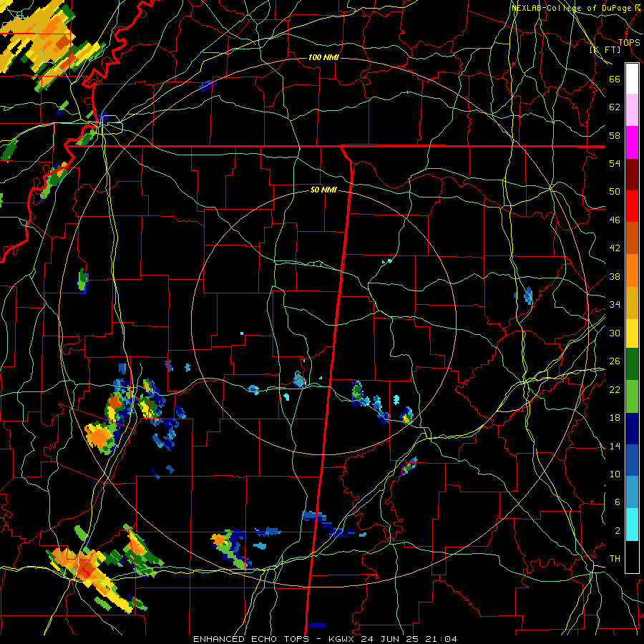Click the '34' legend value

(x=615, y=304)
